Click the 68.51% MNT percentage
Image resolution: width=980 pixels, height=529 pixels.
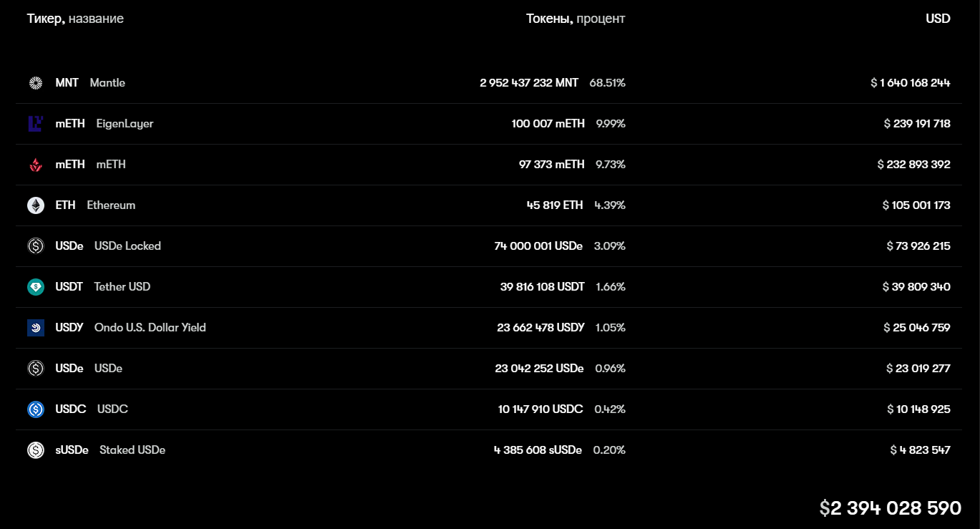click(607, 83)
